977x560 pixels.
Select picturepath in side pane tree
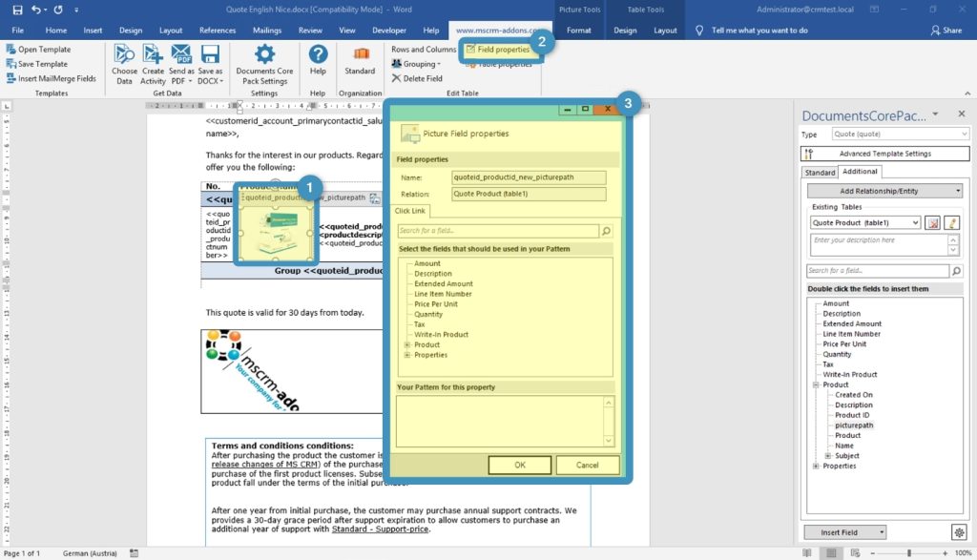[x=854, y=425]
